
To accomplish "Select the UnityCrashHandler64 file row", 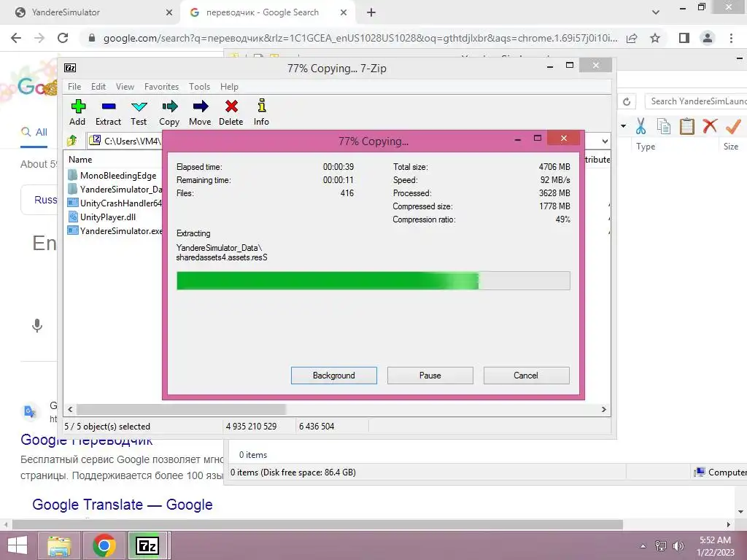I will tap(115, 203).
